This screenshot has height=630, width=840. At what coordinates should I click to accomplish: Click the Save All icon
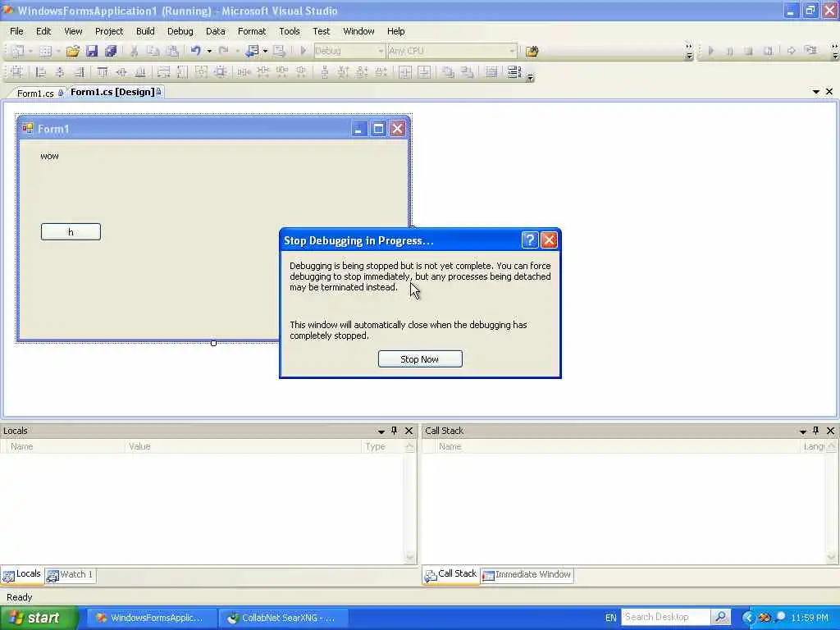pos(111,51)
